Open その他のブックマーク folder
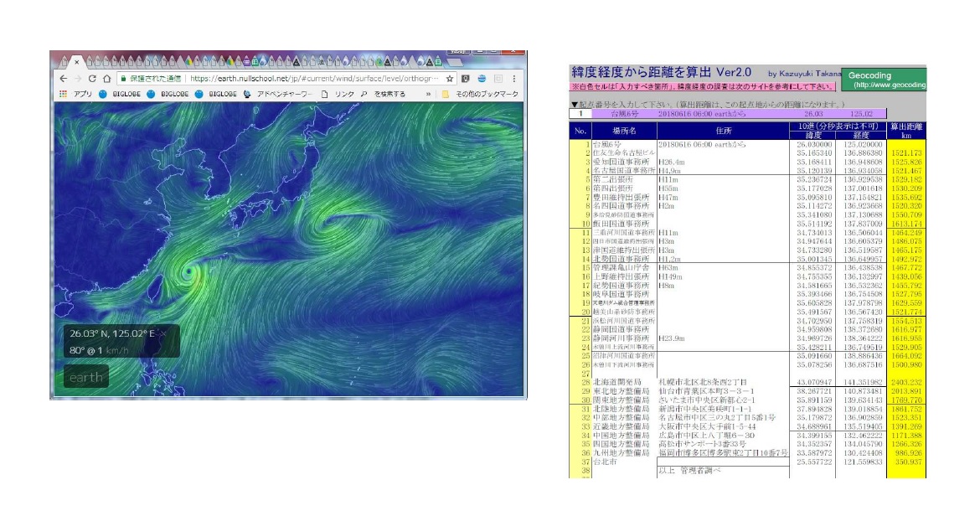The width and height of the screenshot is (980, 516). click(x=481, y=94)
